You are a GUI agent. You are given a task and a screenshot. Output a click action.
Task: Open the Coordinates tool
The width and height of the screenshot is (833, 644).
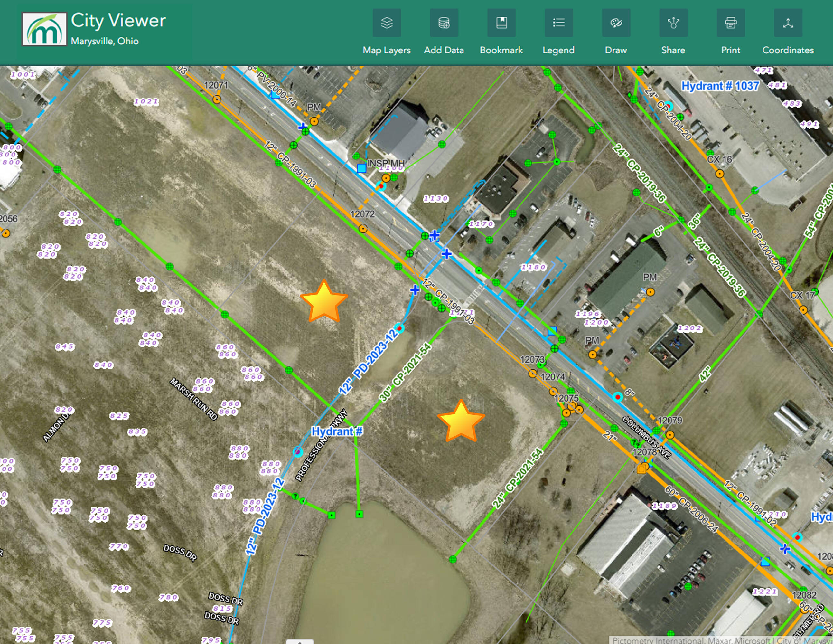pos(788,23)
